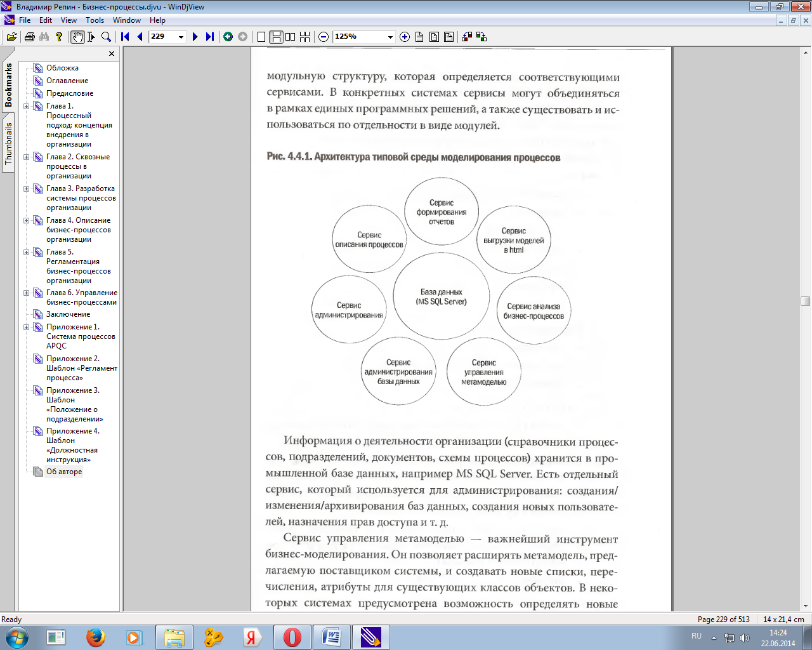Image resolution: width=812 pixels, height=650 pixels.
Task: Select the Hand drag tool
Action: (77, 37)
